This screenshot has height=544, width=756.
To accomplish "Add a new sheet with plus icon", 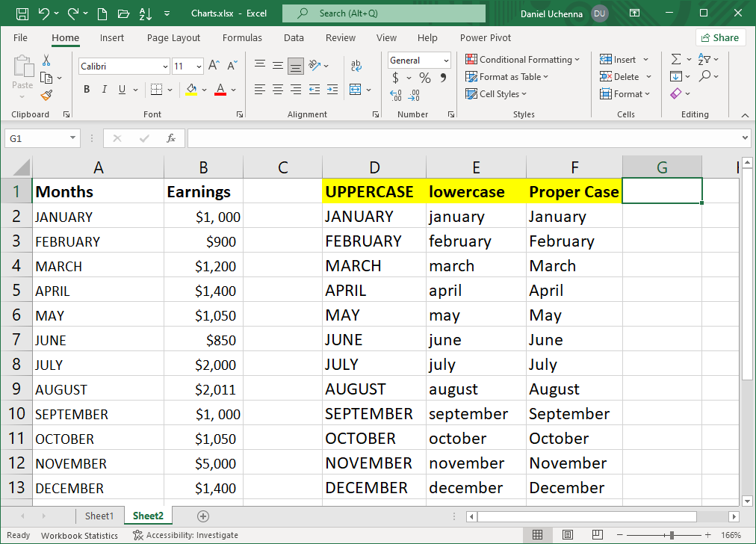I will [202, 516].
